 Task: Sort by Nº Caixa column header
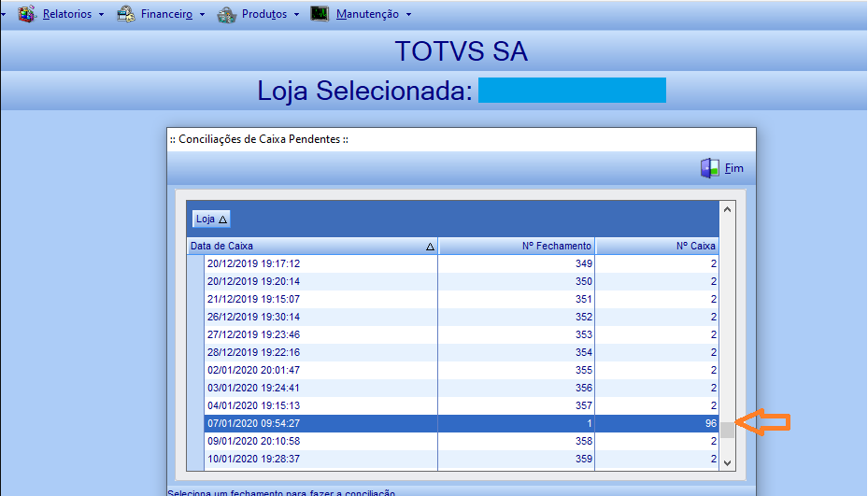pos(657,246)
